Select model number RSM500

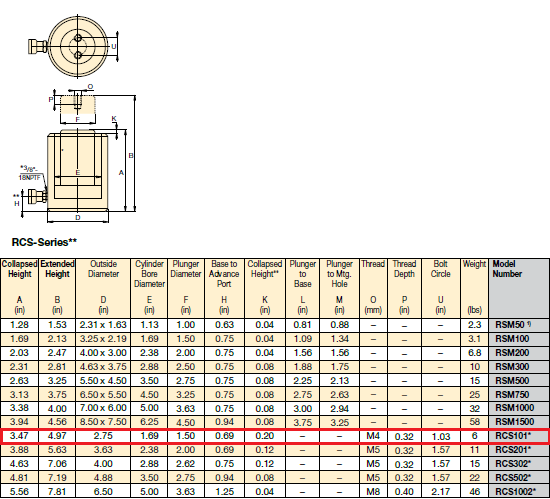click(512, 381)
